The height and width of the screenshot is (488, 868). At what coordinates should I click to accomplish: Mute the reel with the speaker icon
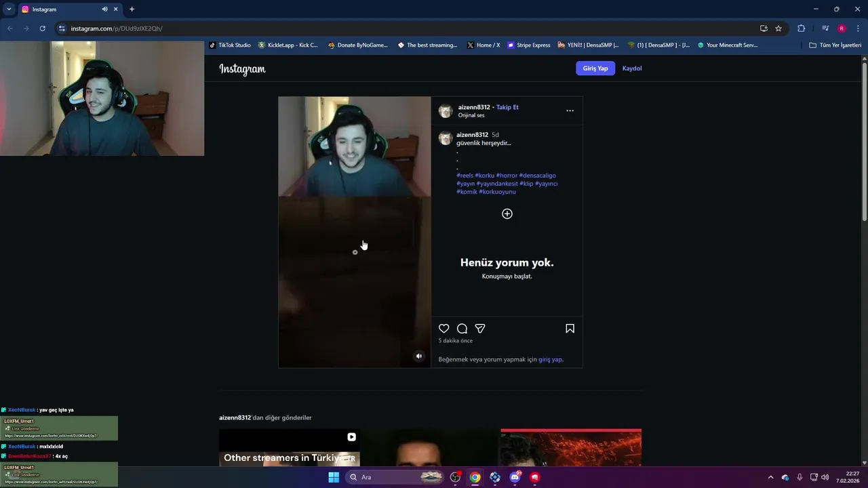pos(418,356)
